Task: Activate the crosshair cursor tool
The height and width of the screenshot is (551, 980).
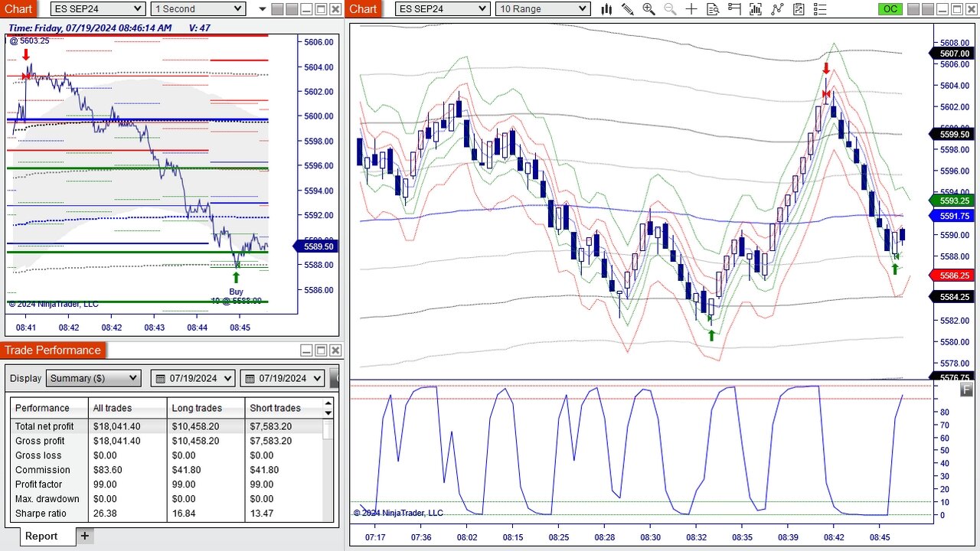Action: (x=691, y=9)
